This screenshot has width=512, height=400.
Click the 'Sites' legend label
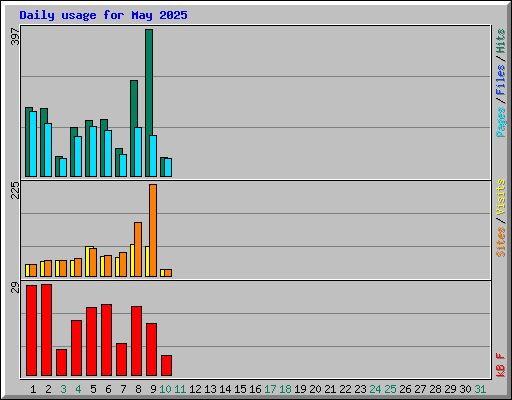click(500, 242)
